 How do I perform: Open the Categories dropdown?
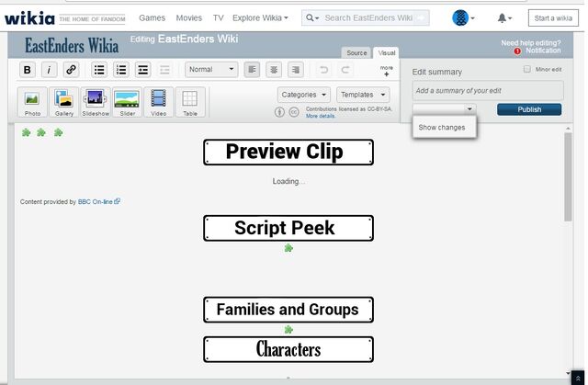point(304,95)
